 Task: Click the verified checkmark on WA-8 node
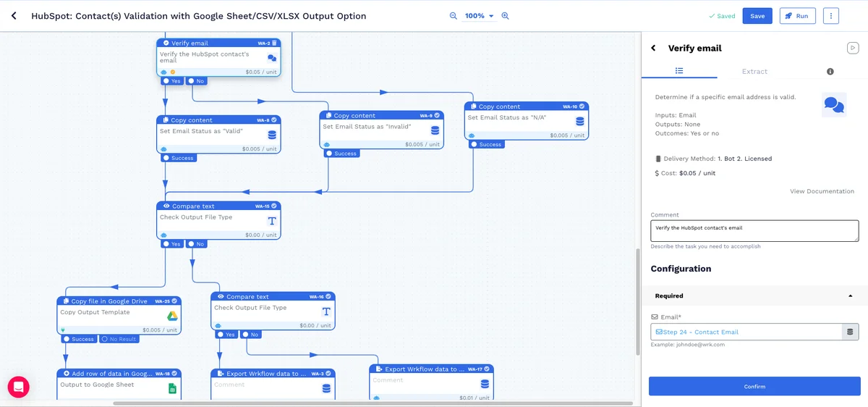275,120
